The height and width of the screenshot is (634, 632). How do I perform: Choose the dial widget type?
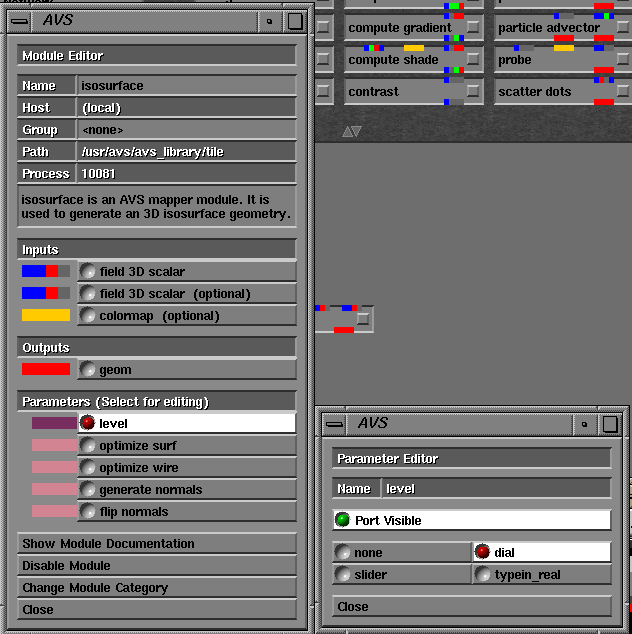[x=542, y=552]
